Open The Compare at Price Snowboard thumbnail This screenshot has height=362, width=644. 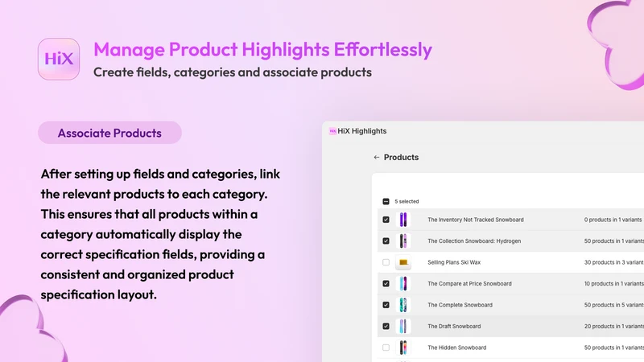(403, 284)
